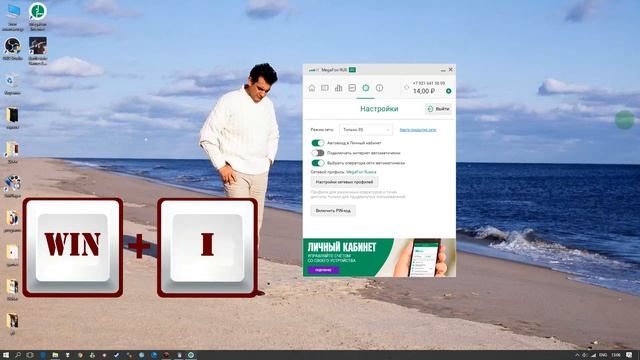
Task: Open the MegaFon balance/services window icon tab
Action: click(x=352, y=88)
